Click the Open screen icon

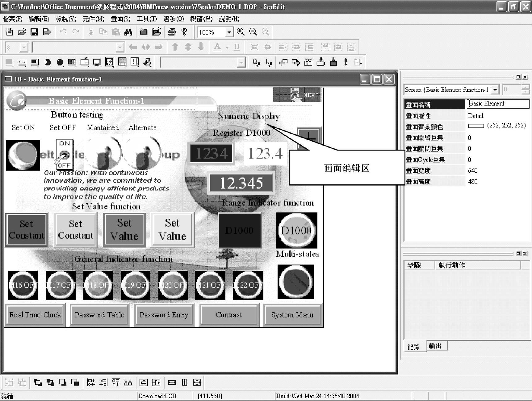(157, 32)
